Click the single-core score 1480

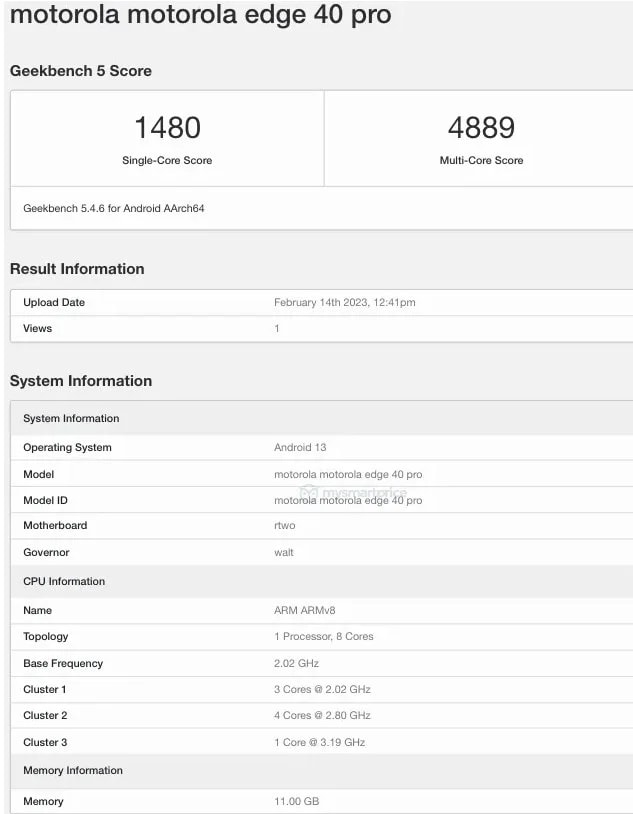tap(167, 128)
